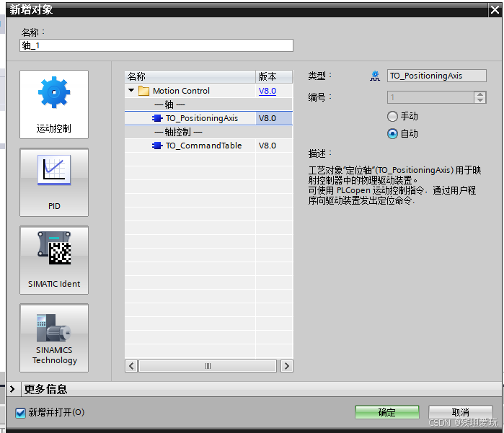Cancel with the 取消 button
This screenshot has width=504, height=433.
click(x=461, y=412)
